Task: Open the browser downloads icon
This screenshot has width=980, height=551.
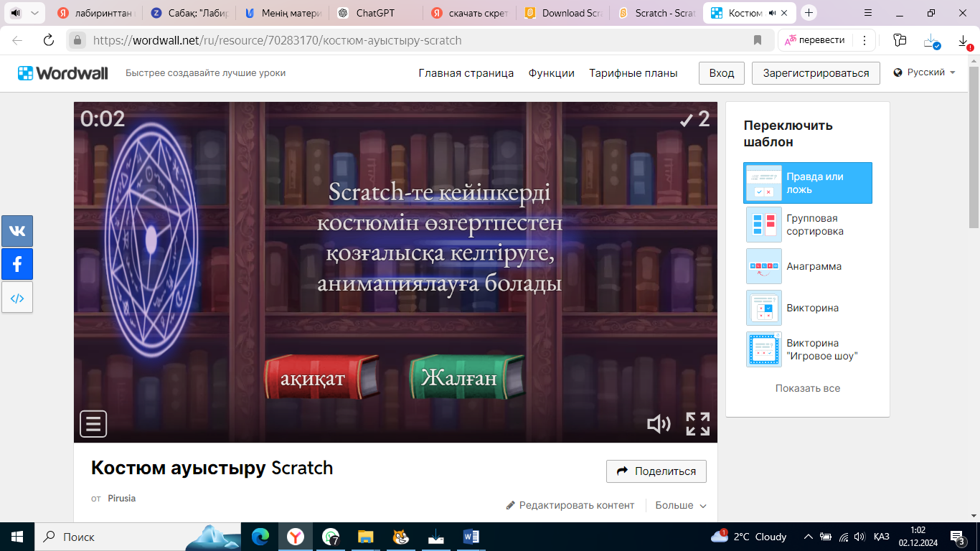Action: [963, 41]
